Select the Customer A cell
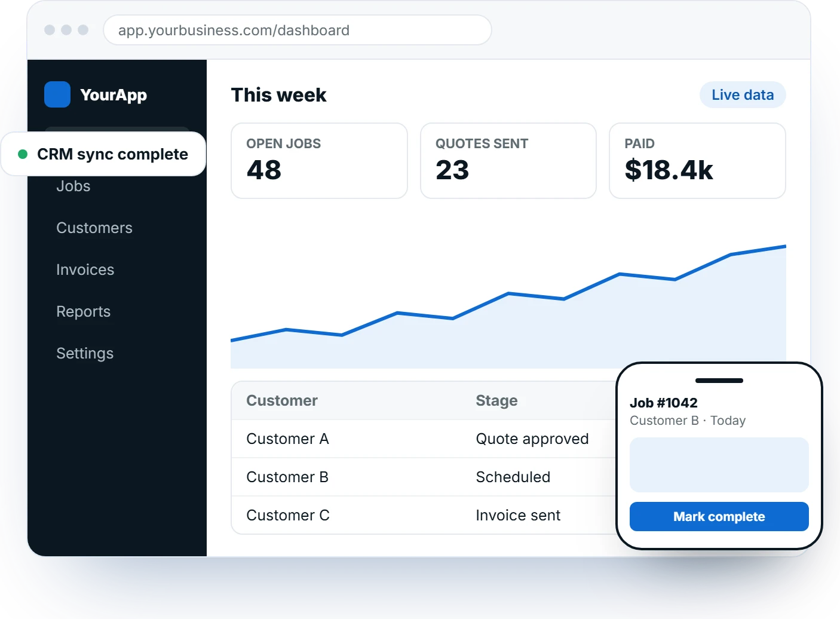 (x=287, y=439)
